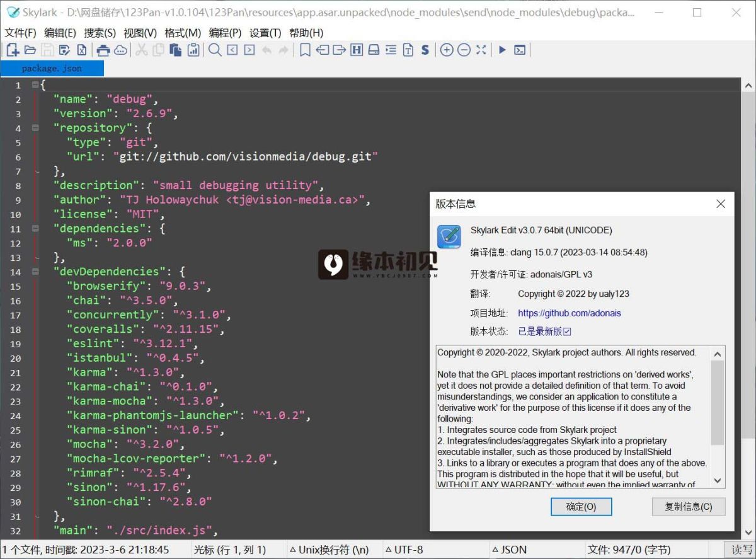This screenshot has width=756, height=559.
Task: Open the 帮助(H) menu
Action: click(306, 33)
